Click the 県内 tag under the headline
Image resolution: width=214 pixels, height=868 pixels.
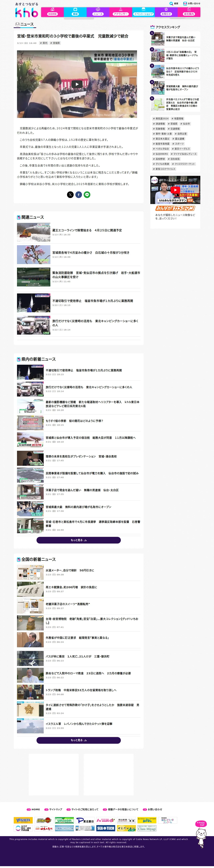(x=44, y=43)
